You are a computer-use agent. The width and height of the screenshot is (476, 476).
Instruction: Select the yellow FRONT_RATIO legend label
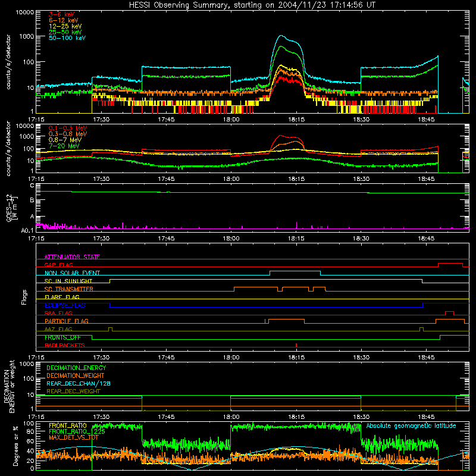(x=68, y=425)
